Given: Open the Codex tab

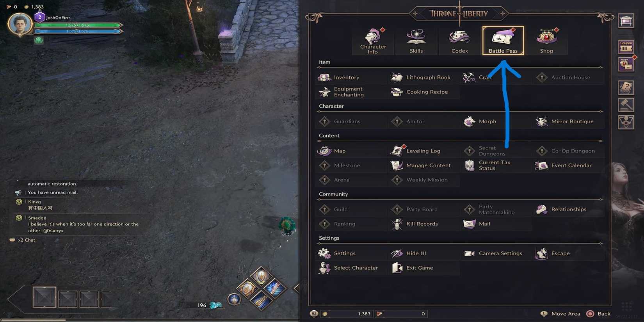Looking at the screenshot, I should (459, 41).
